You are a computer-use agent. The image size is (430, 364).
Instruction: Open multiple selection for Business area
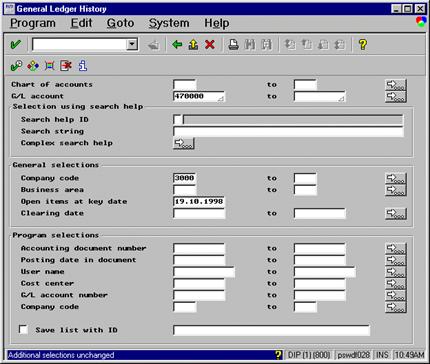396,190
